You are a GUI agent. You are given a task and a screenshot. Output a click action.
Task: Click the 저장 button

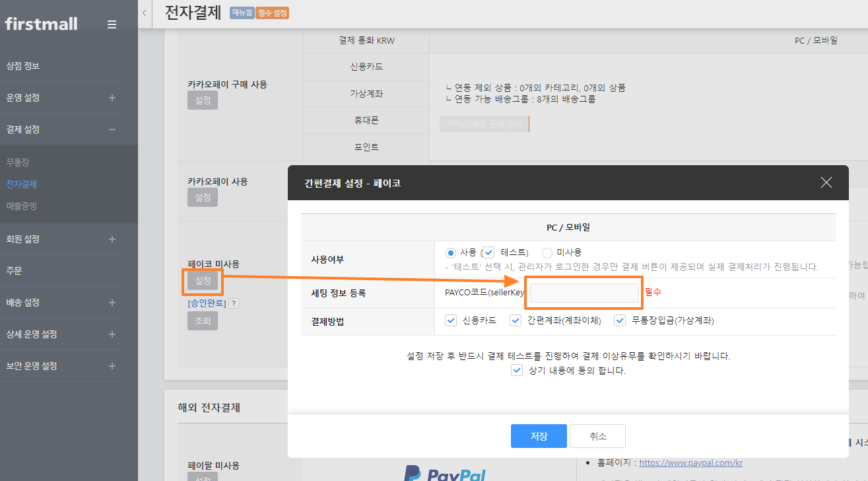pyautogui.click(x=539, y=436)
